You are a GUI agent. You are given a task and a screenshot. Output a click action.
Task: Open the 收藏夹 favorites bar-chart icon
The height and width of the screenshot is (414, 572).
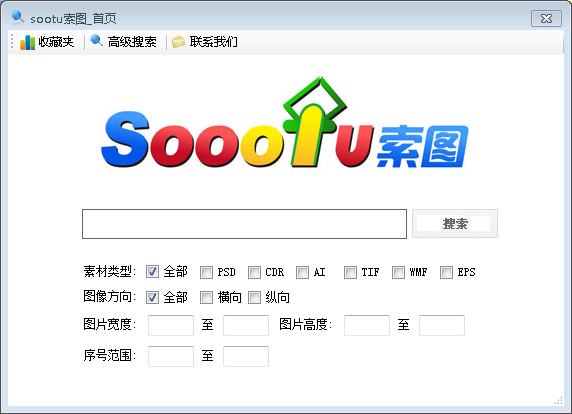(27, 42)
